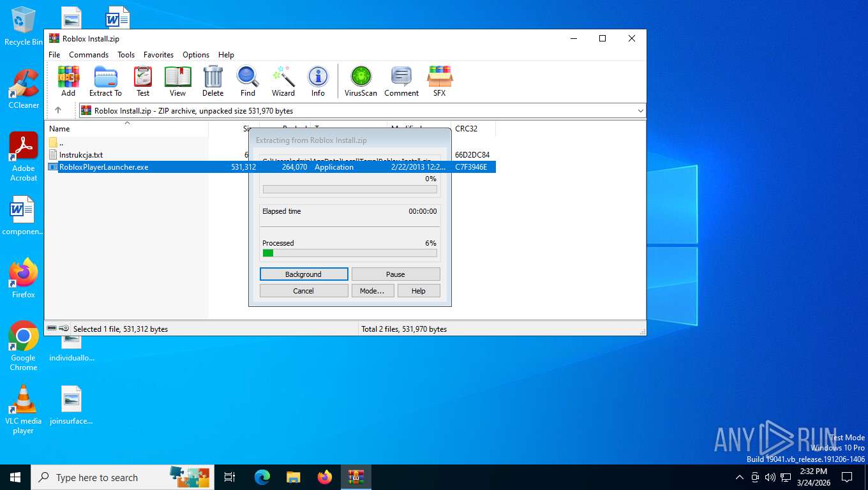Click the Processed progress bar
This screenshot has height=490, width=868.
coord(350,253)
